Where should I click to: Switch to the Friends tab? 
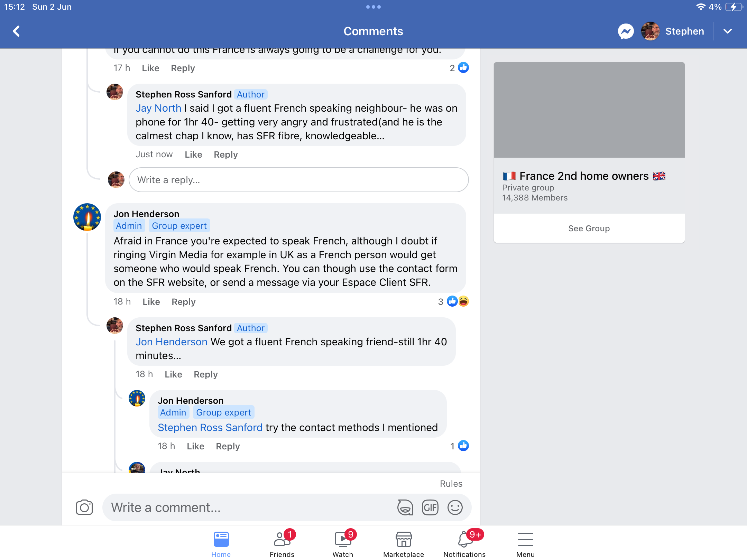[x=282, y=544]
